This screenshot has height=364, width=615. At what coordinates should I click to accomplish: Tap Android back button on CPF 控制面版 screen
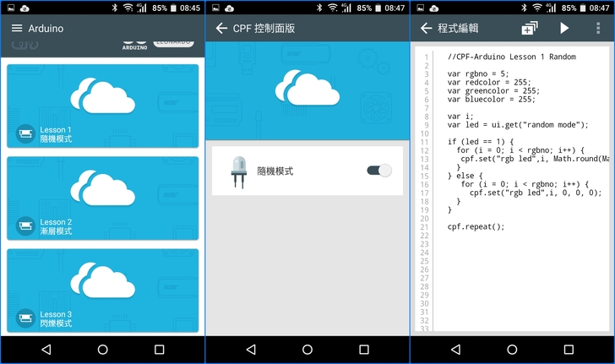[x=251, y=350]
